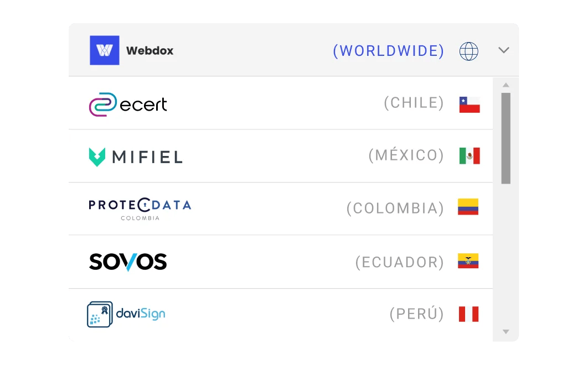The image size is (588, 365).
Task: Click the scrollbar down arrow
Action: (506, 332)
